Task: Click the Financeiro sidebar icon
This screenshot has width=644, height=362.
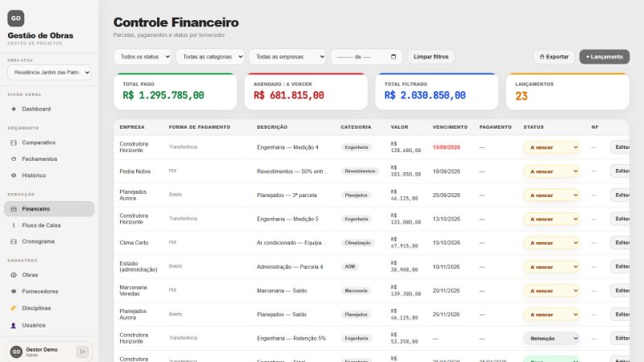Action: [x=14, y=209]
